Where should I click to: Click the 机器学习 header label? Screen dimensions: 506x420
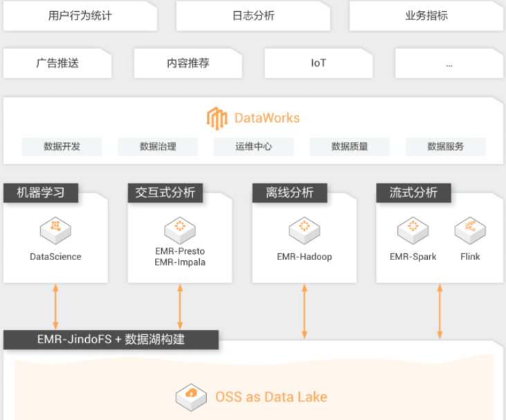click(41, 193)
